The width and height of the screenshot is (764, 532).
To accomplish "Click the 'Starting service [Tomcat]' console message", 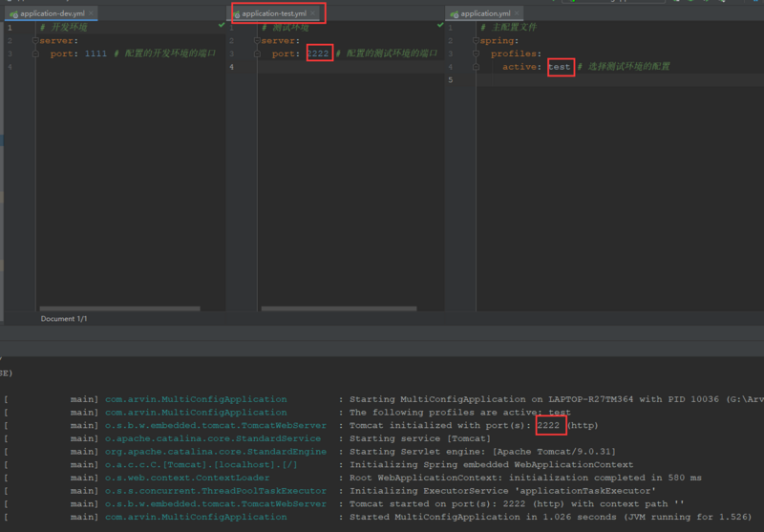I will click(x=420, y=438).
